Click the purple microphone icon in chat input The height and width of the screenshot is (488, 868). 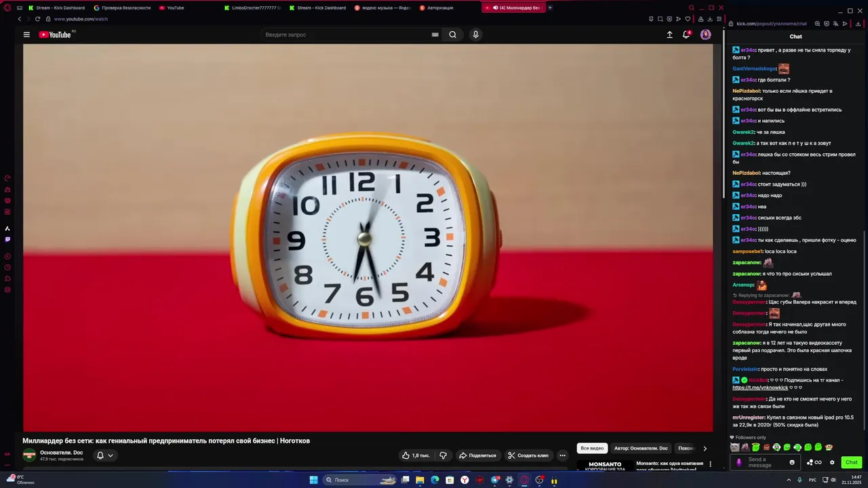coord(739,462)
